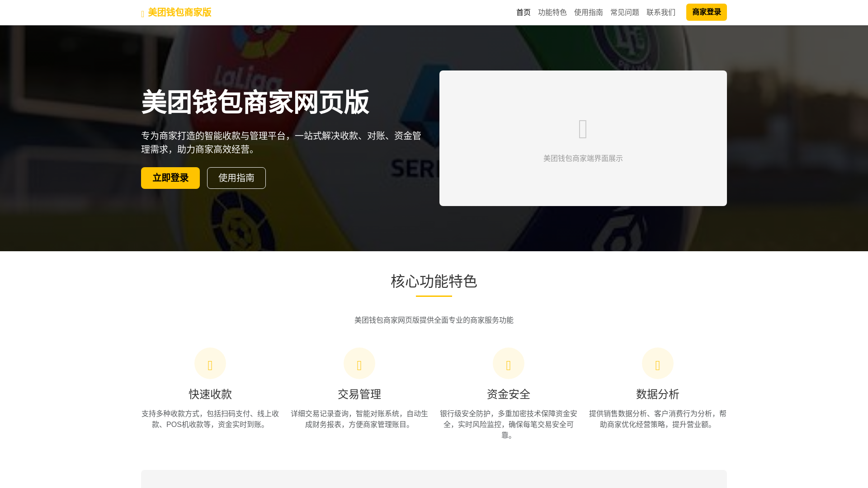The image size is (868, 488).
Task: Click the 数据分析 feature icon
Action: pyautogui.click(x=658, y=363)
